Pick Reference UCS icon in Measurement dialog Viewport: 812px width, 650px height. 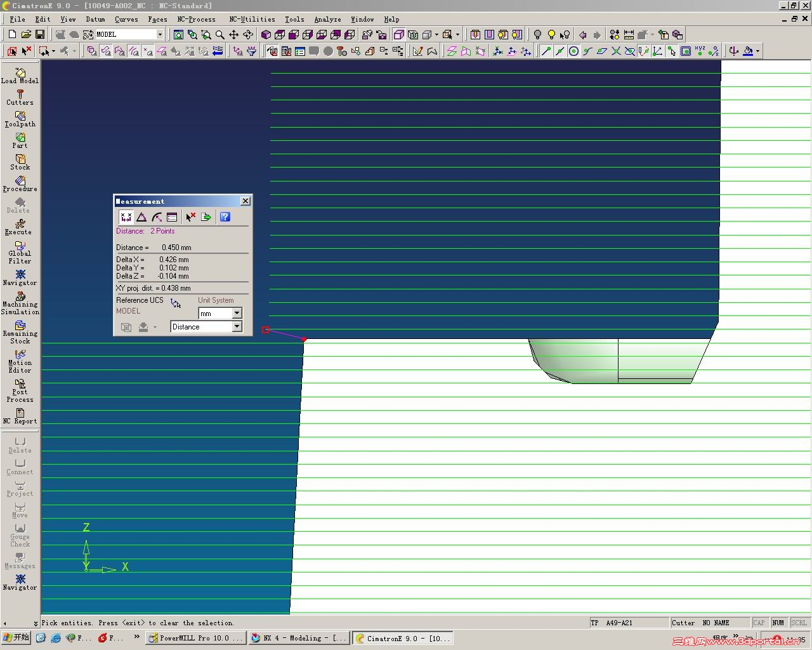[176, 303]
